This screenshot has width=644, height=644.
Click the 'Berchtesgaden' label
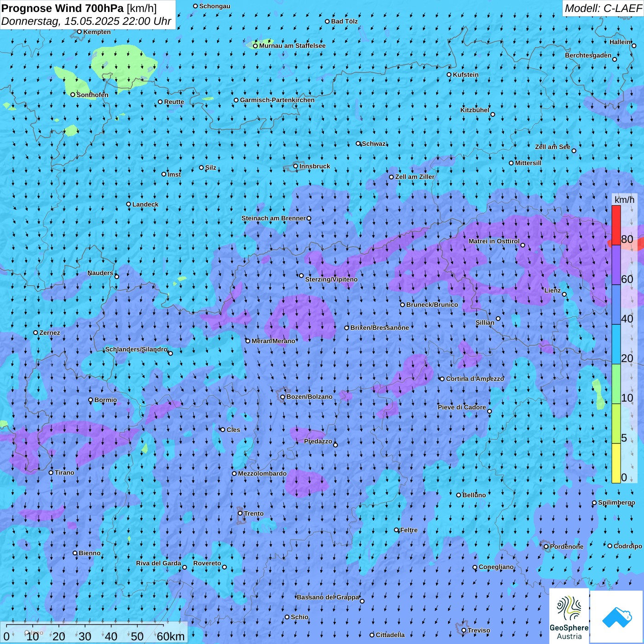click(x=588, y=55)
